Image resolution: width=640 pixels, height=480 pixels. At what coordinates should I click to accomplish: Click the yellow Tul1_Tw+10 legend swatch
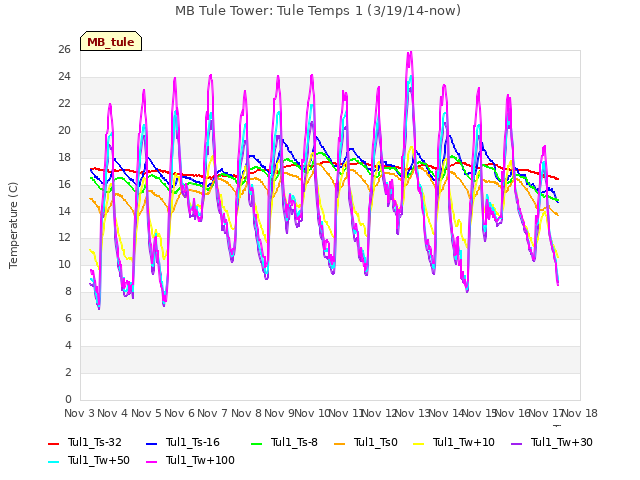coord(419,444)
